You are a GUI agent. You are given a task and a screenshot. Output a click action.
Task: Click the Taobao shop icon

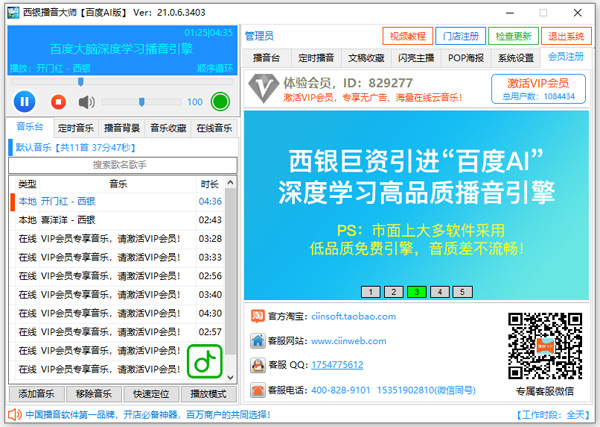point(258,316)
